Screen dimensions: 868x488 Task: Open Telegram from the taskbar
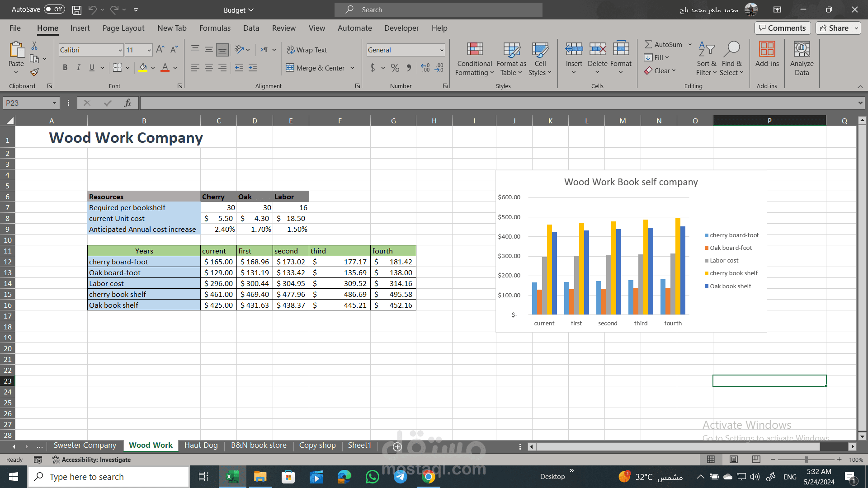click(400, 476)
